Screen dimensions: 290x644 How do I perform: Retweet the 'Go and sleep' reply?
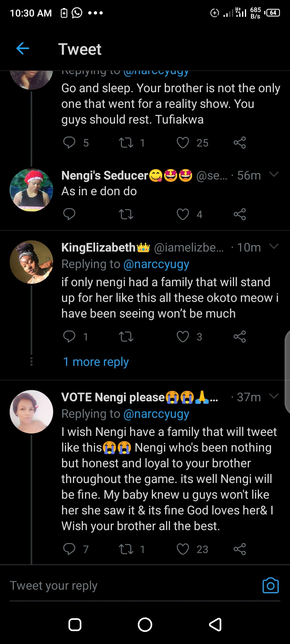126,142
